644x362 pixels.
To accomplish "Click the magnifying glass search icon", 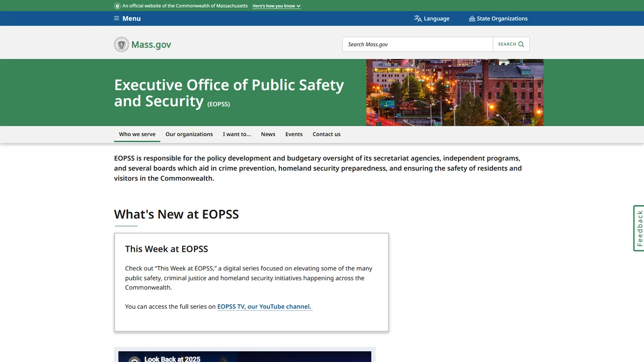I will (521, 44).
